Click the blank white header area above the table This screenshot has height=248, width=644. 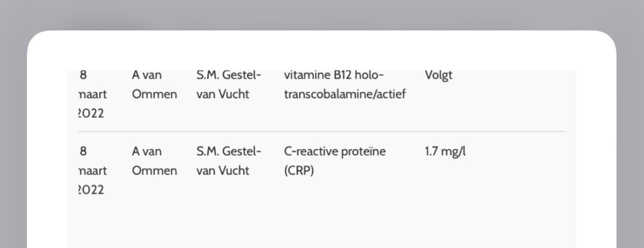(321, 50)
